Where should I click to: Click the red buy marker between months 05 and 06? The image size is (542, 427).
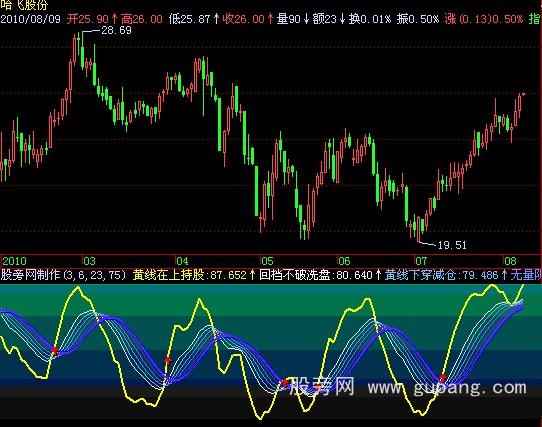coord(285,382)
